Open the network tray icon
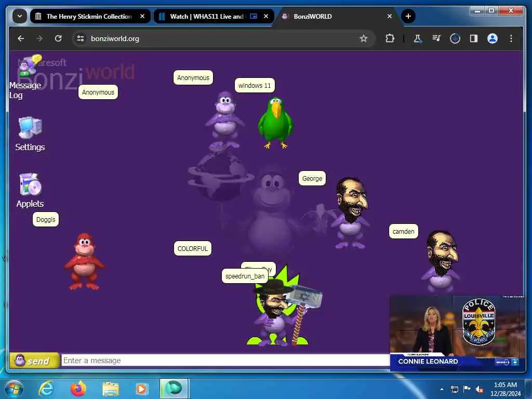The width and height of the screenshot is (532, 399). pos(454,389)
